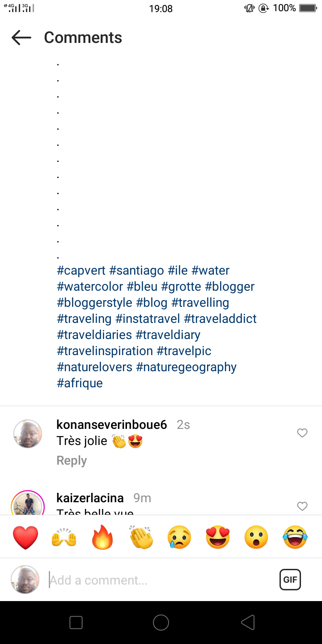Insert the red heart emoji reaction
The height and width of the screenshot is (644, 322).
[25, 537]
